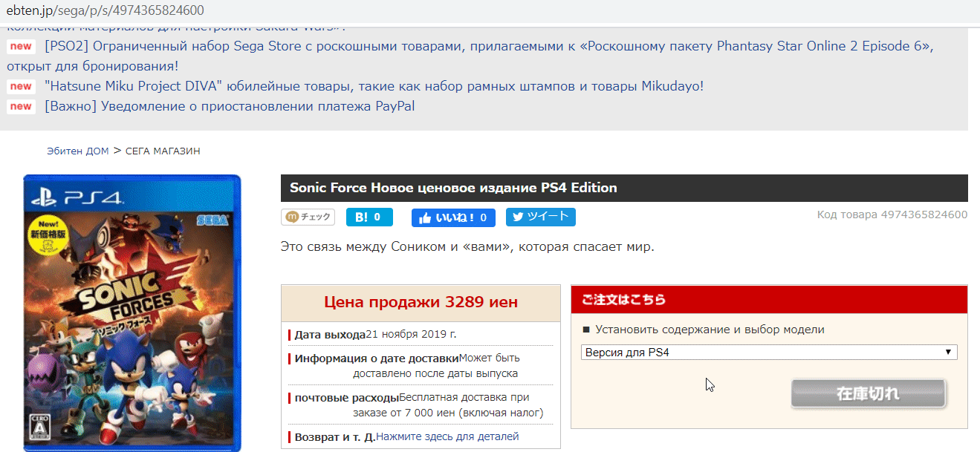Click the red ご注文はこちら order header
This screenshot has width=980, height=452.
769,300
